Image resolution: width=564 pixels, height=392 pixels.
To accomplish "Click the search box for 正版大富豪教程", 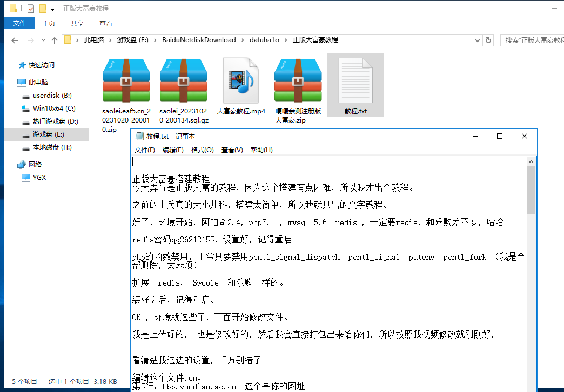I will pyautogui.click(x=532, y=40).
